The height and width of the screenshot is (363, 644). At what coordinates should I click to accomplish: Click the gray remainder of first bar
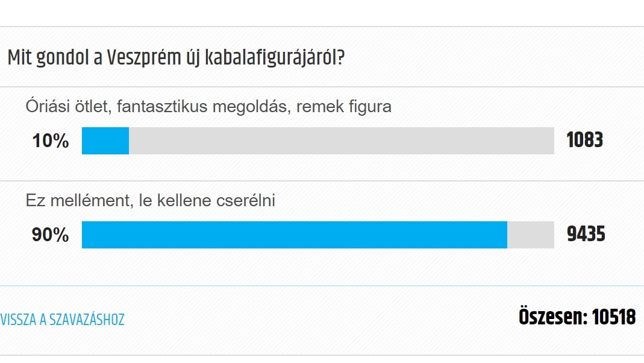click(342, 141)
